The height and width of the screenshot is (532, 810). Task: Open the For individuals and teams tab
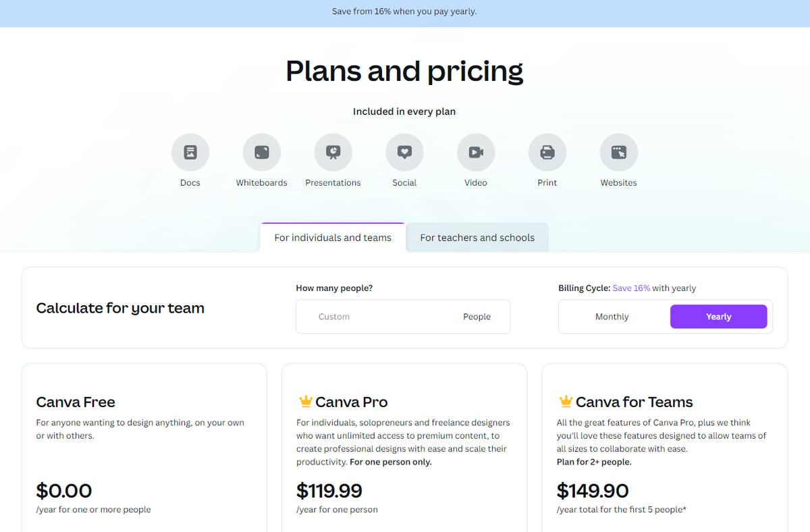pyautogui.click(x=333, y=238)
